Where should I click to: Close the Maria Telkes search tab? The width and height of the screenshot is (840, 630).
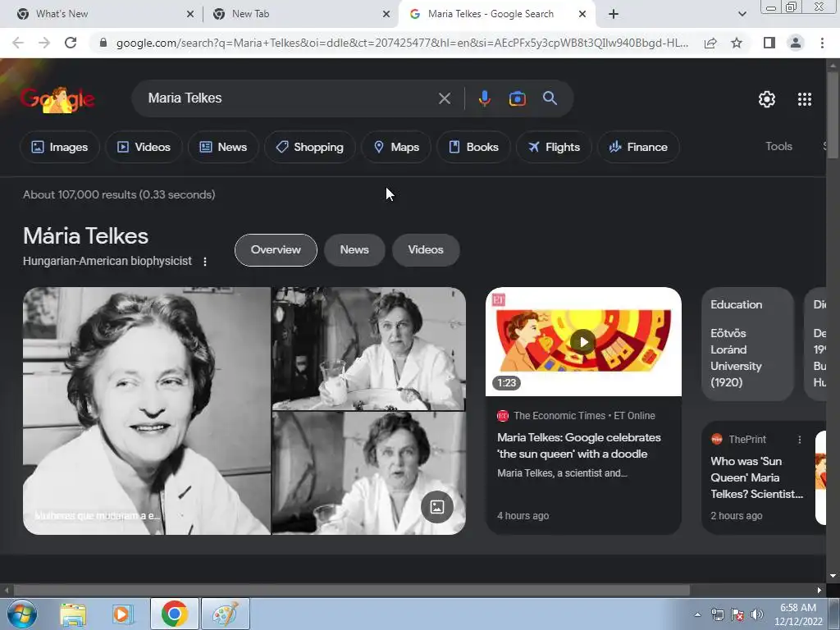(x=582, y=15)
